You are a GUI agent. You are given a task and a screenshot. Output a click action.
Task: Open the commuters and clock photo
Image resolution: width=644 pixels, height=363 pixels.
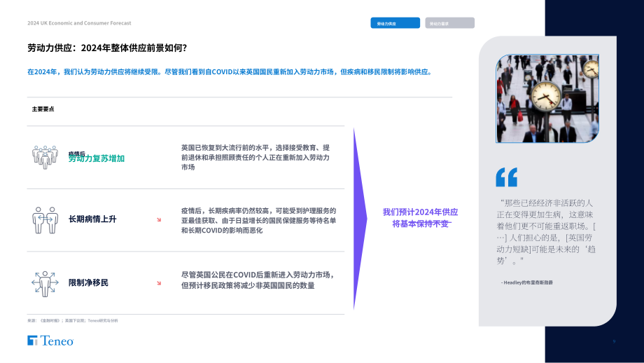[x=547, y=99]
